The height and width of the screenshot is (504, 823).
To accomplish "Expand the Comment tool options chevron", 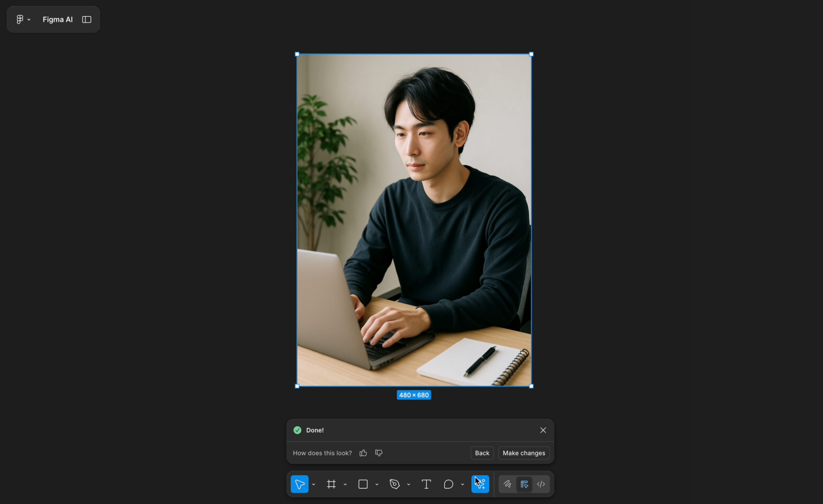I will coord(463,484).
